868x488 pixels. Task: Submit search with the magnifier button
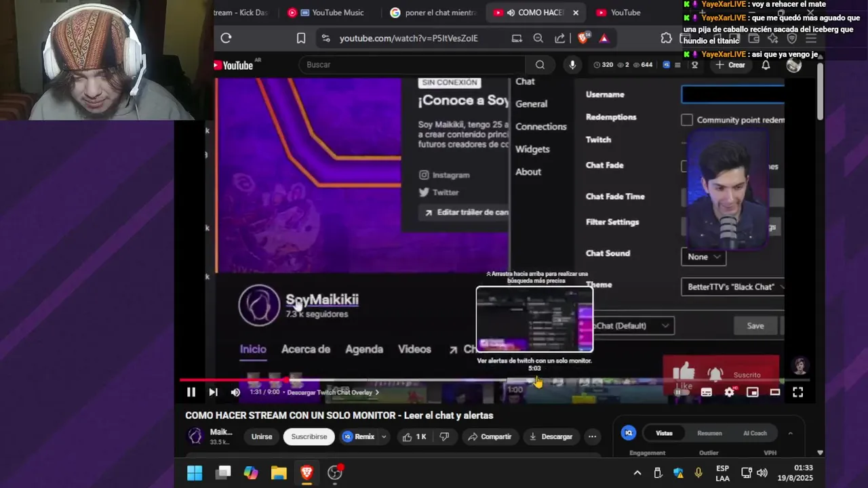[540, 64]
